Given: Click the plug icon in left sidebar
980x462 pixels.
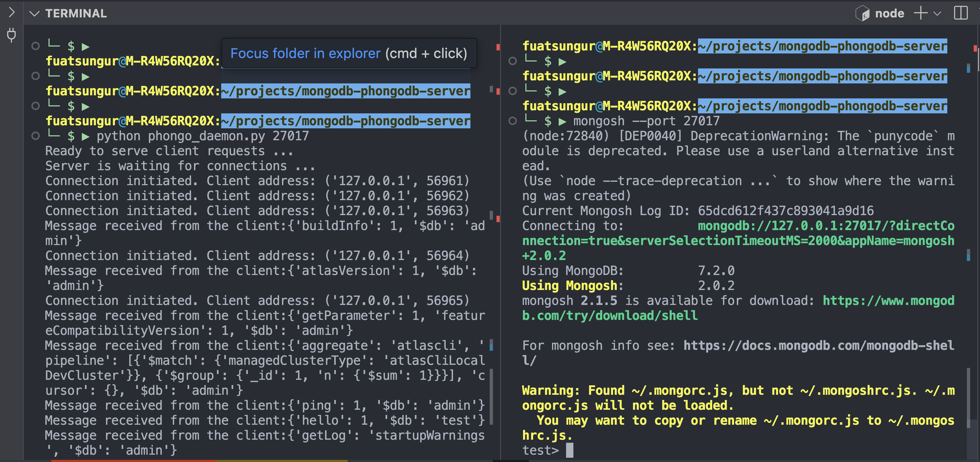Looking at the screenshot, I should tap(11, 35).
